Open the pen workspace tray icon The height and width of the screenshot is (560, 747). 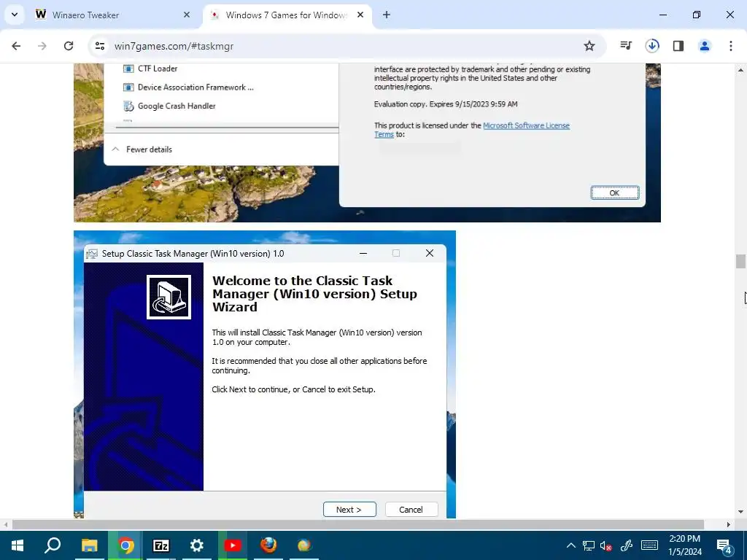627,545
